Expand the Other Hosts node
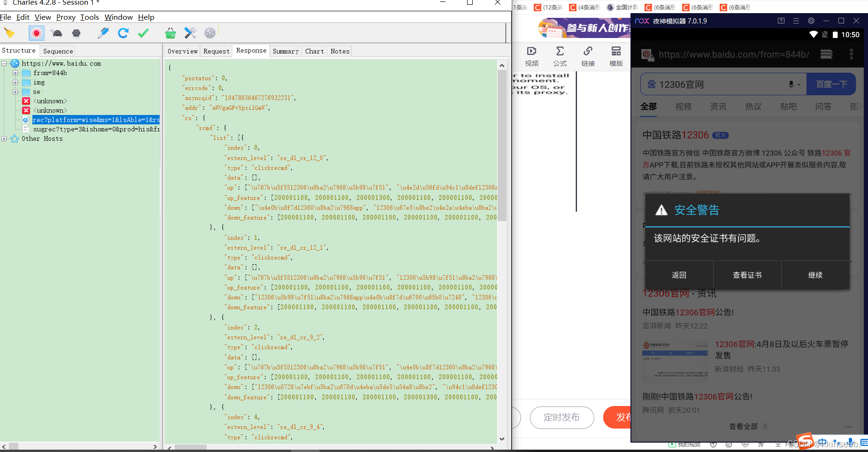Image resolution: width=868 pixels, height=452 pixels. [4, 138]
